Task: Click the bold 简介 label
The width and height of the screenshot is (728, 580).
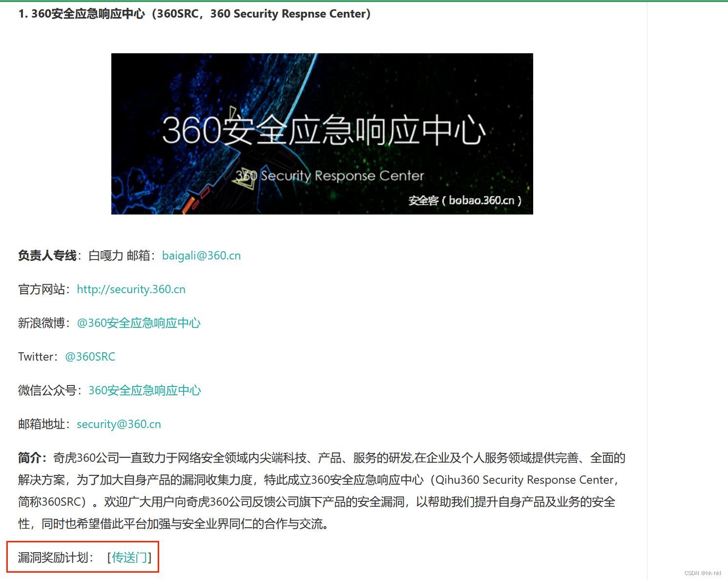Action: [30, 458]
